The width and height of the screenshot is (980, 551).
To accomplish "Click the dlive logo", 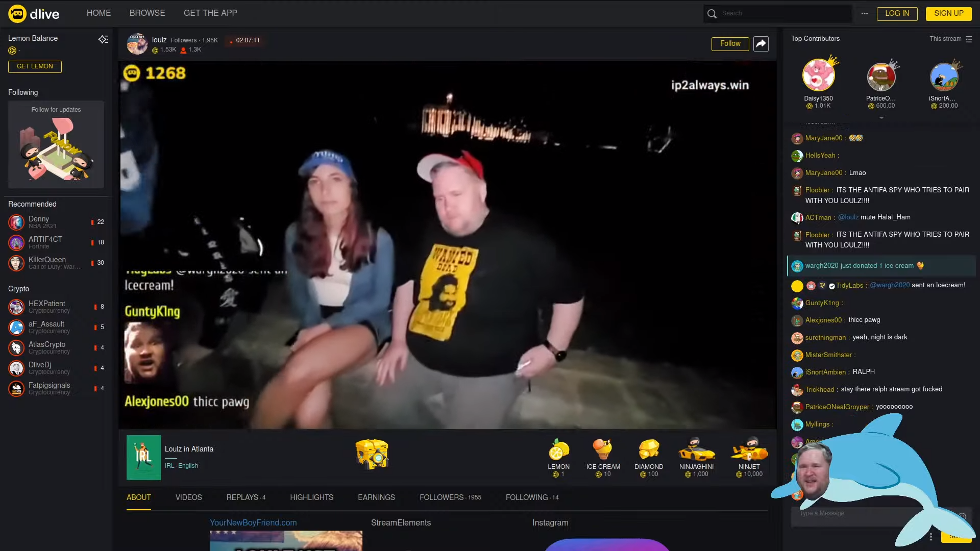I will tap(34, 13).
